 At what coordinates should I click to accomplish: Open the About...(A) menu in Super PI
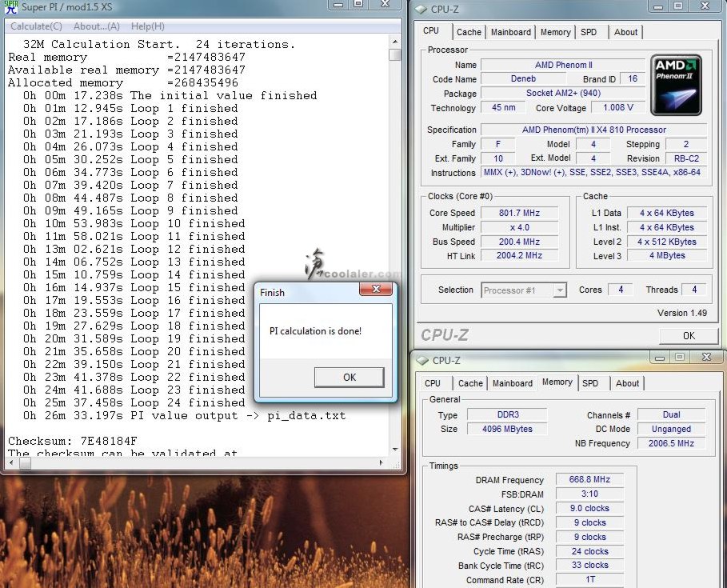pyautogui.click(x=97, y=26)
